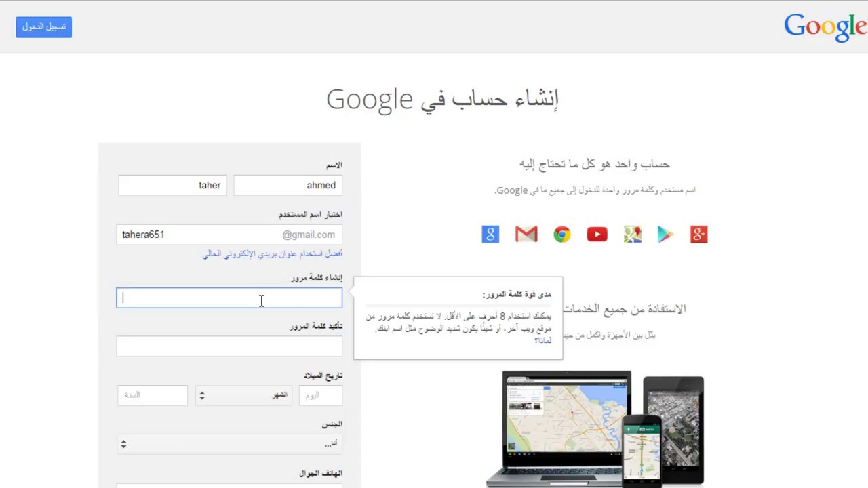This screenshot has width=868, height=488.
Task: Click the Gmail envelope icon
Action: (x=526, y=235)
